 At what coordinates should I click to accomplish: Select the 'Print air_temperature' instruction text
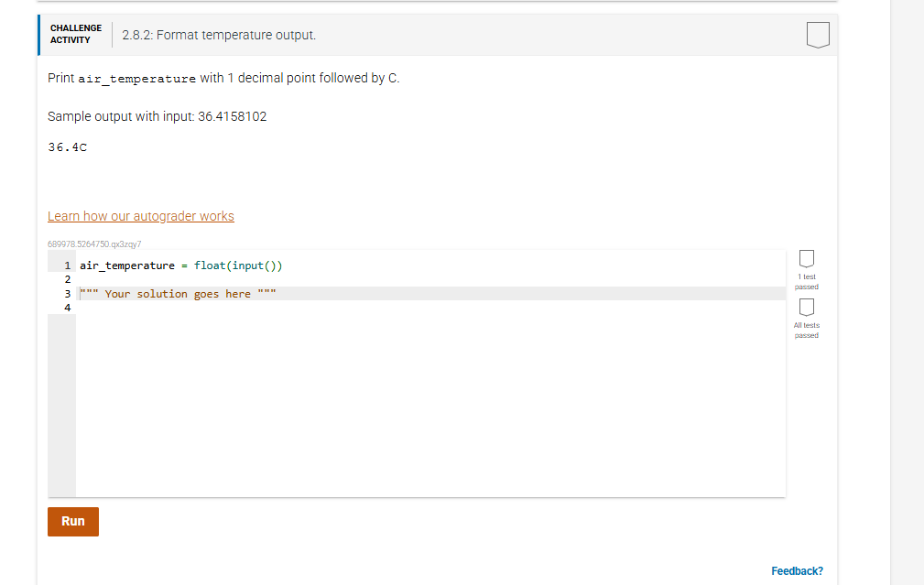pyautogui.click(x=119, y=78)
